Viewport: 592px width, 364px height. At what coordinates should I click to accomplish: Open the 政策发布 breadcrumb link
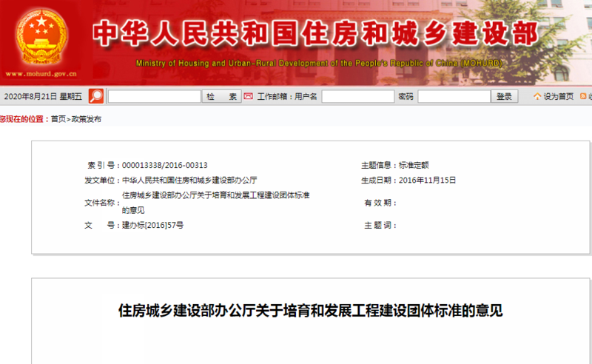coord(86,119)
